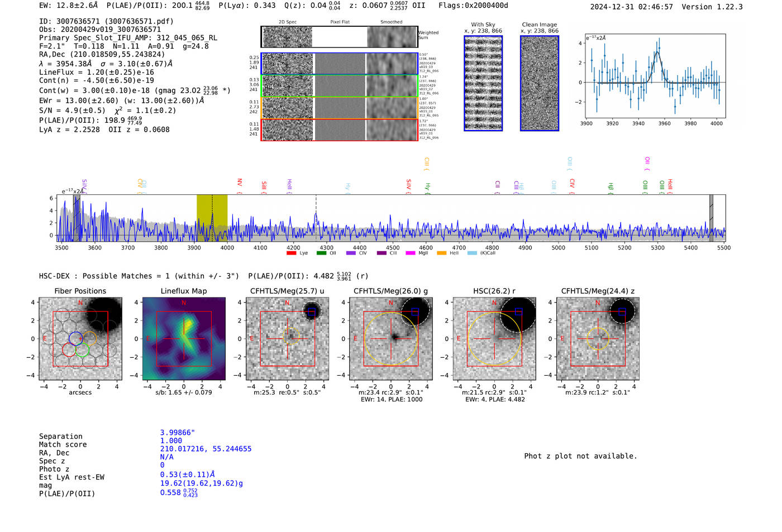Image resolution: width=782 pixels, height=532 pixels.
Task: Click the s/b: 1.65 +/- 0.079 caption
Action: pos(184,392)
